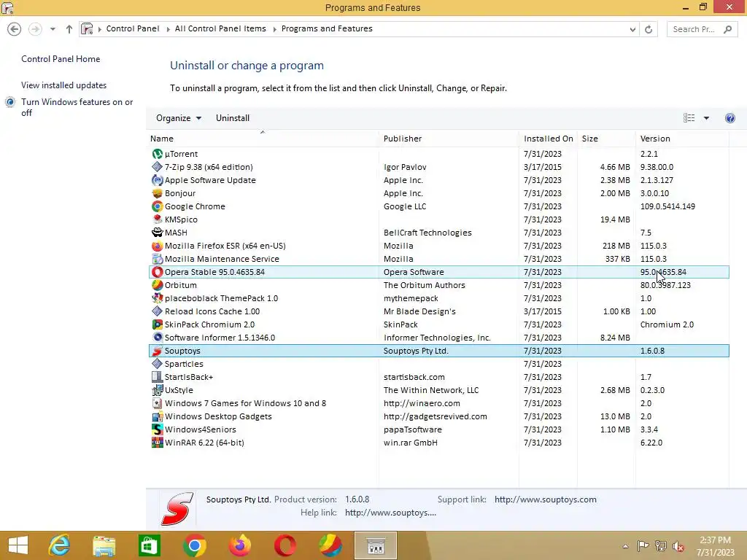747x560 pixels.
Task: Open the help question mark icon
Action: tap(729, 118)
